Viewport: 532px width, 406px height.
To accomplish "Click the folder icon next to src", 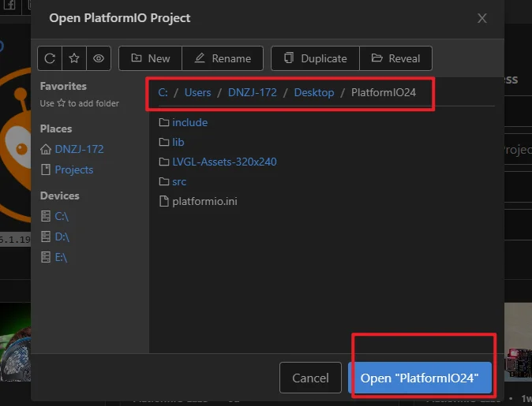I will [164, 181].
